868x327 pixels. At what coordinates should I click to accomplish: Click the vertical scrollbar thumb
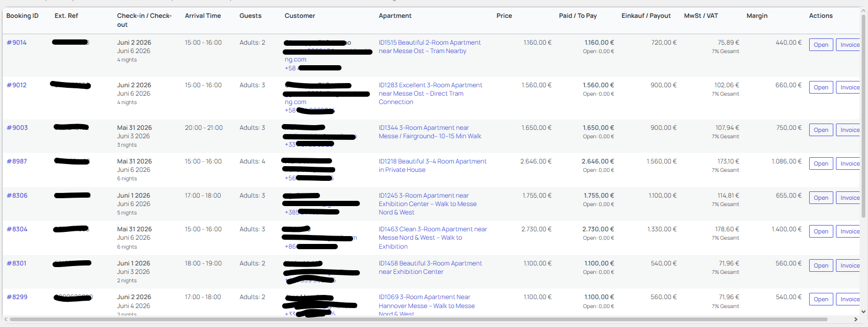tap(863, 117)
